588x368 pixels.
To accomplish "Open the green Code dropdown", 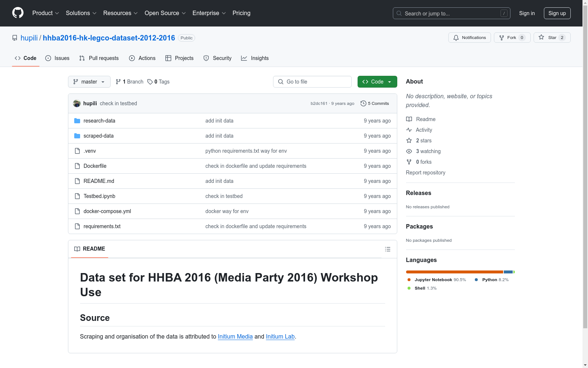I will point(377,82).
